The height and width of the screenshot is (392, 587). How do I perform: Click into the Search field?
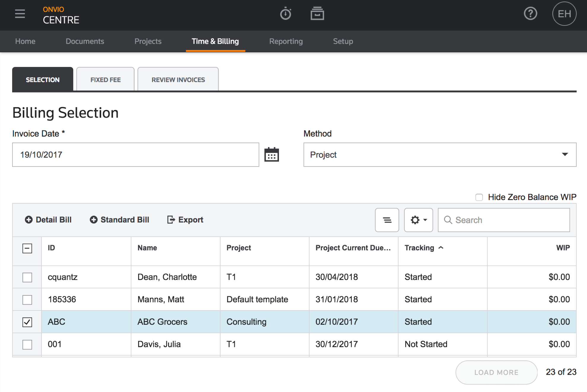[x=504, y=220]
